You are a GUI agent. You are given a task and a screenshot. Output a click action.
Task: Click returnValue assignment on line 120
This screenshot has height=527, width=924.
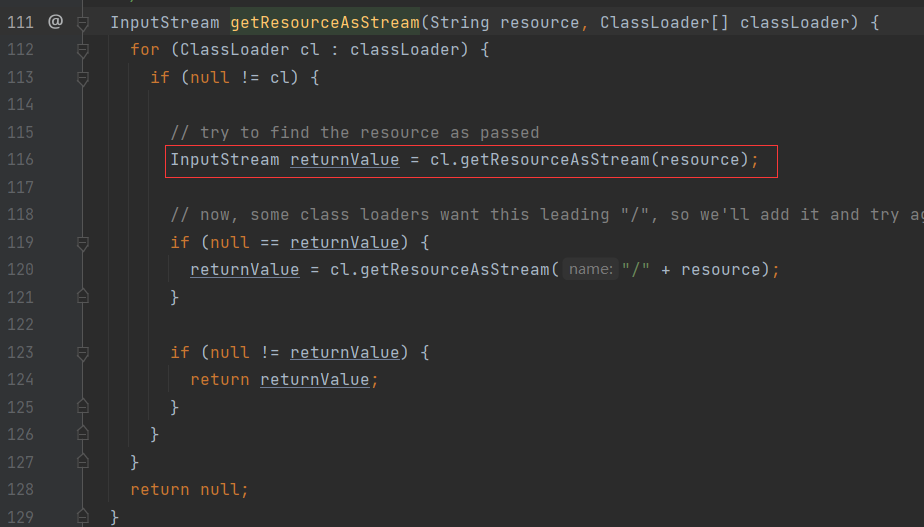(245, 269)
